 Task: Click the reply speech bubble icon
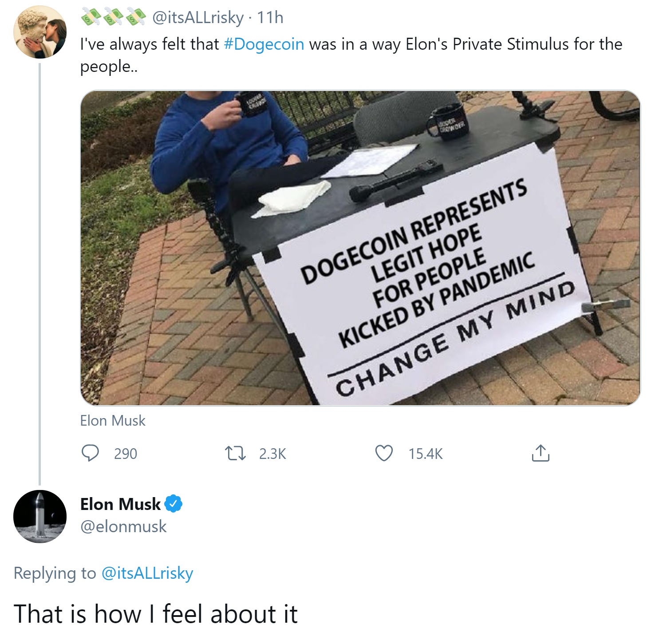coord(90,453)
